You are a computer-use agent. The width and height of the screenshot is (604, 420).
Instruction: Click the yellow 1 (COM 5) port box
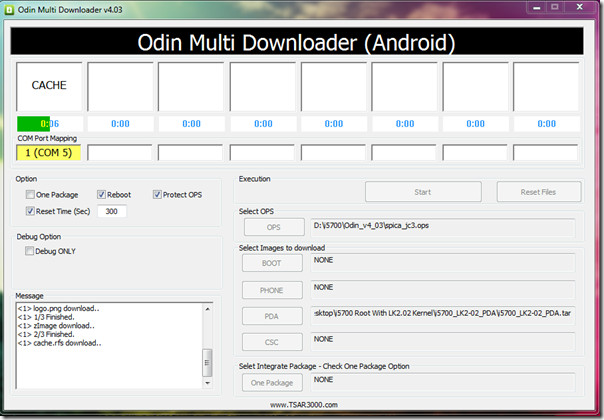point(49,153)
